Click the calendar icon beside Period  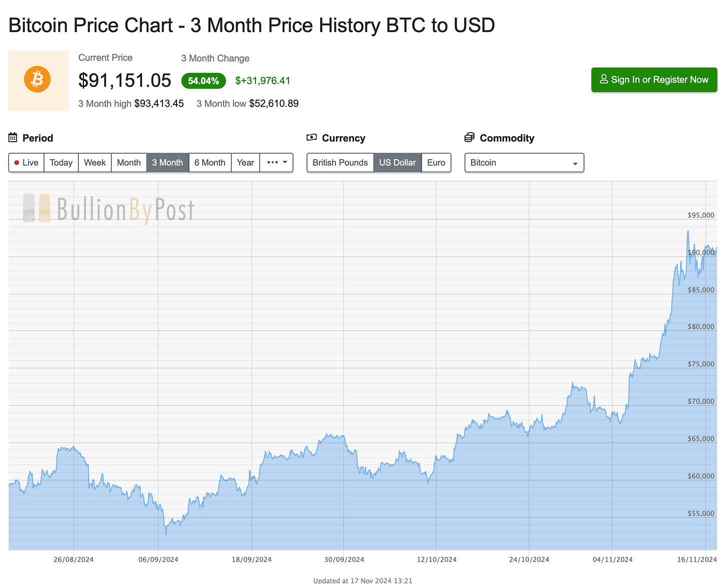click(13, 138)
